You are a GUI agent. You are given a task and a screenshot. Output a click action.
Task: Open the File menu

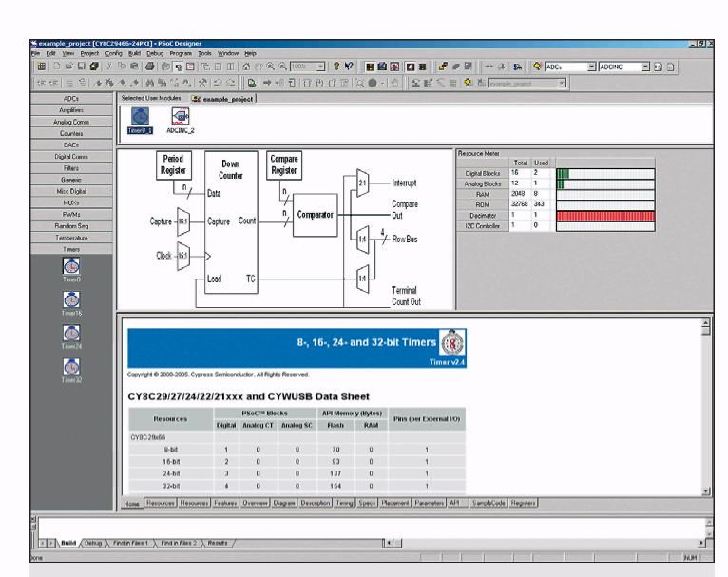(x=36, y=54)
